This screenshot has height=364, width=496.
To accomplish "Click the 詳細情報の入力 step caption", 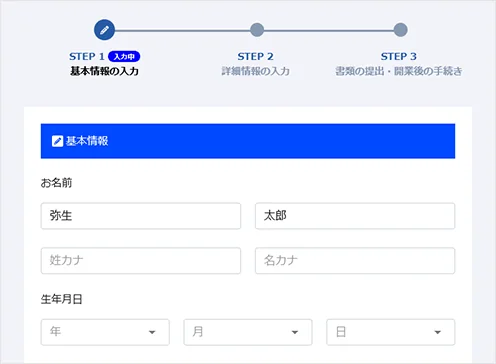I will click(x=255, y=71).
